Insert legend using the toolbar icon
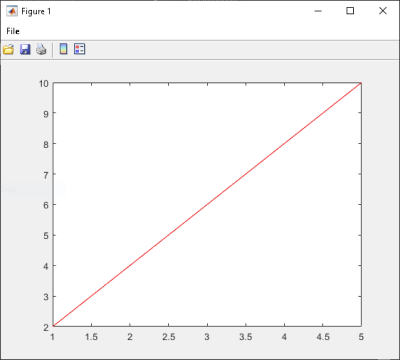 [x=80, y=49]
